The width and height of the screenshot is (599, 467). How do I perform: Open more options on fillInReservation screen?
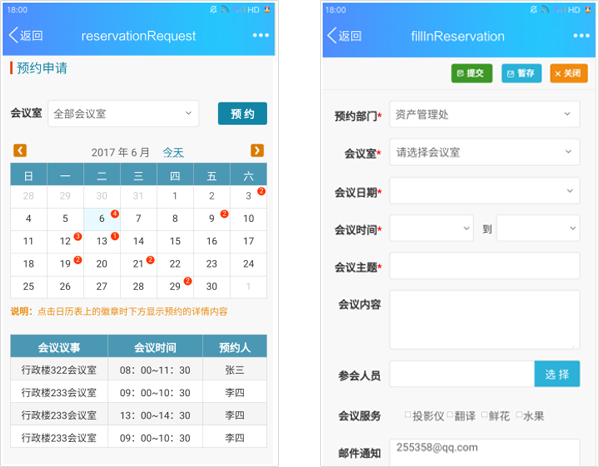[581, 36]
